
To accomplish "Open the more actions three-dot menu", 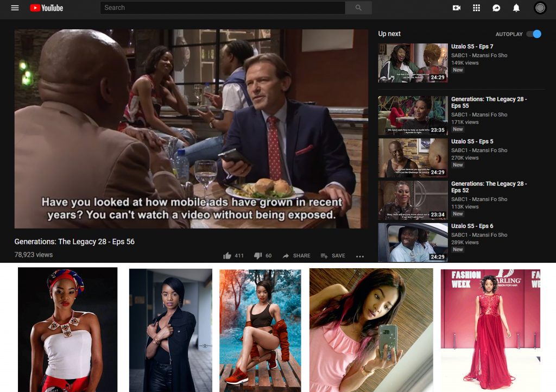I will (x=360, y=256).
